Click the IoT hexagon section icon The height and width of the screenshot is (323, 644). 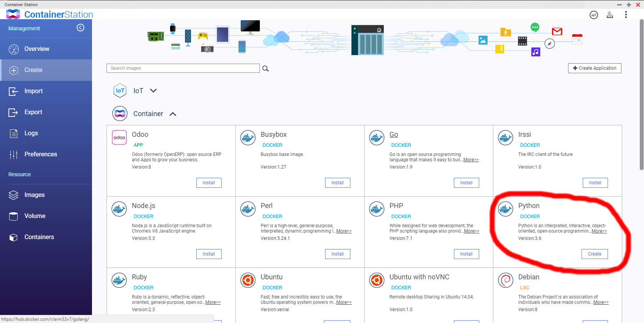[x=120, y=90]
